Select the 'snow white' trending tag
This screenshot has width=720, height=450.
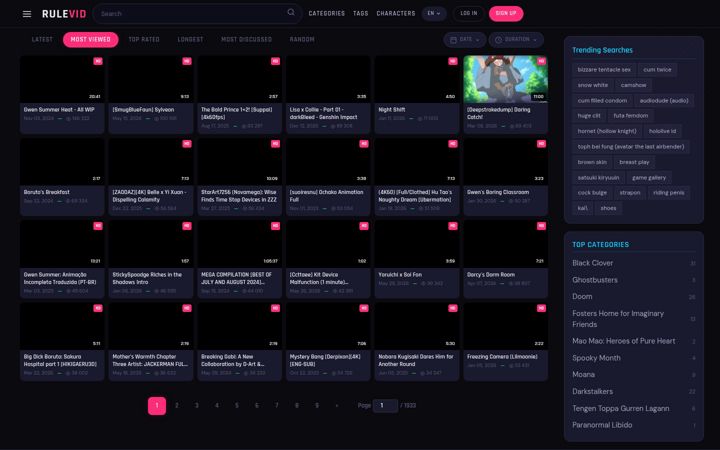click(x=592, y=85)
